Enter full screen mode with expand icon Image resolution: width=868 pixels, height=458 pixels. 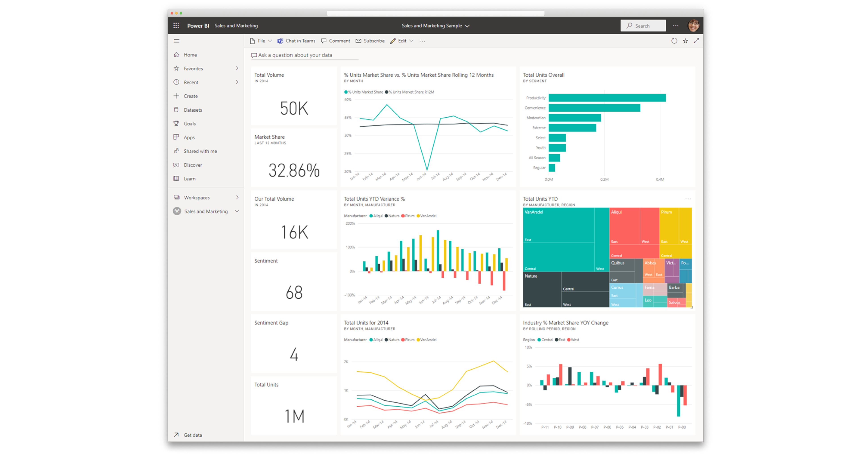[696, 41]
